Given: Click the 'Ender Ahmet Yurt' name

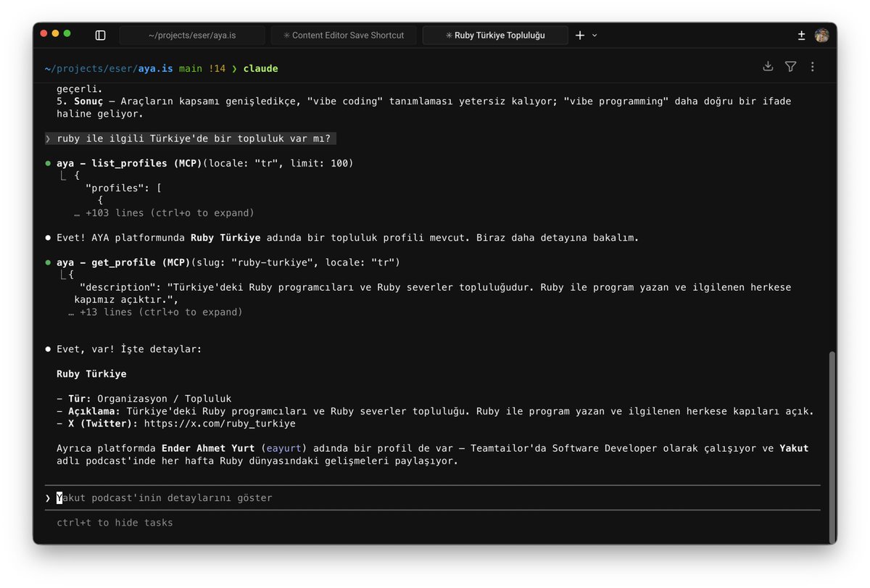Looking at the screenshot, I should 208,448.
